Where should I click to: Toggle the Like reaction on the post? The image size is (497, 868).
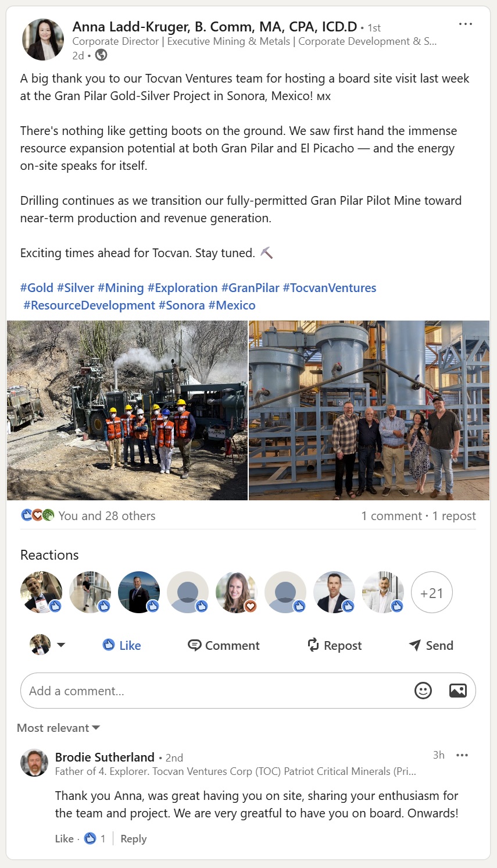121,645
